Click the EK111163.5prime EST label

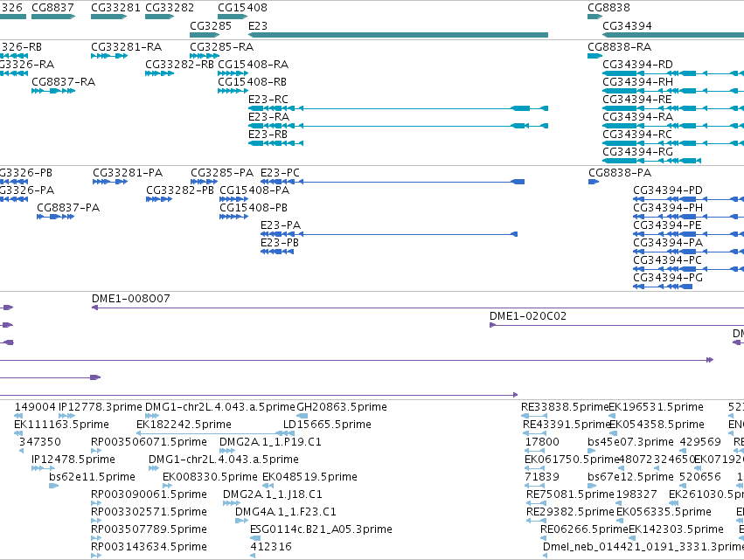point(62,425)
